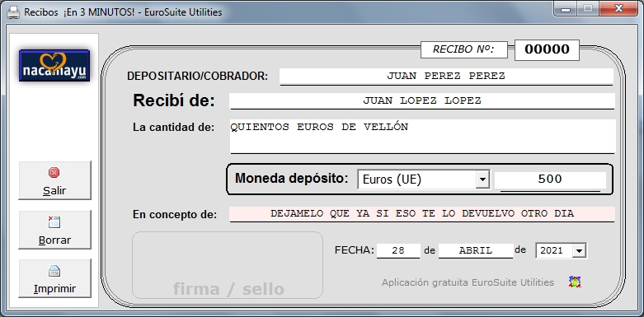Image resolution: width=644 pixels, height=317 pixels.
Task: Click the colorful EuroSuite Utilities icon
Action: click(x=575, y=282)
